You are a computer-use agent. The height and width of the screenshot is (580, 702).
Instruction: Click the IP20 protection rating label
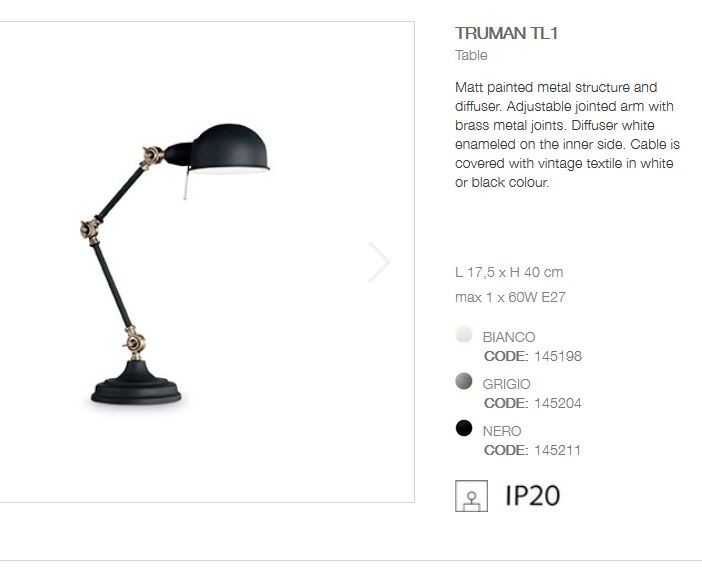[533, 496]
